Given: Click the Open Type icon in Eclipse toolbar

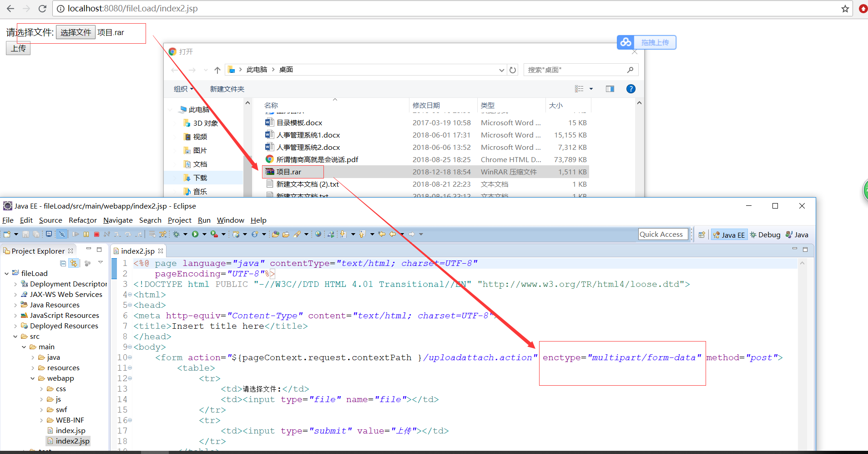Looking at the screenshot, I should 275,234.
